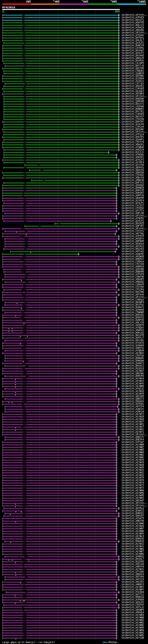Click the purple 60% identity color segment

pyautogui.click(x=74, y=4)
